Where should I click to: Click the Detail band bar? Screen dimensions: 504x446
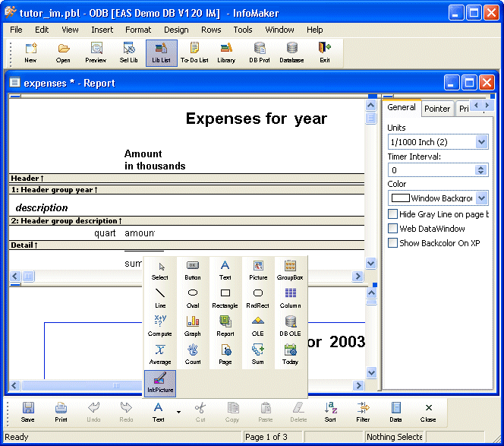click(x=187, y=245)
